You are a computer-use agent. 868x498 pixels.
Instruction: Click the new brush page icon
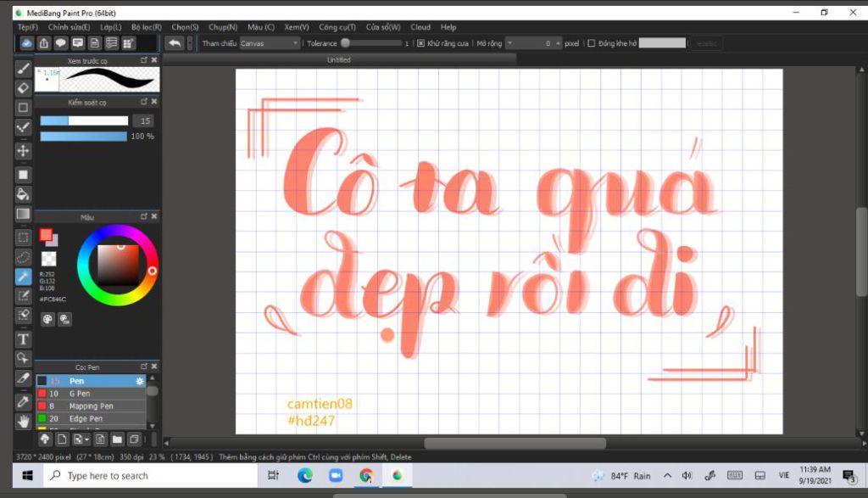pos(62,439)
